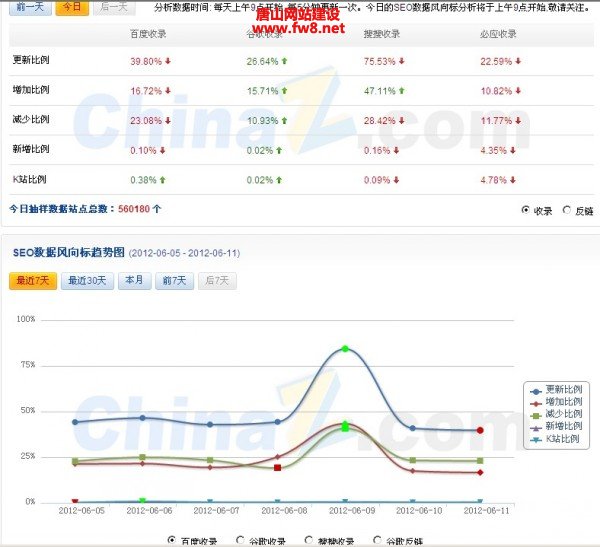600x547 pixels.
Task: Click the disabled 后7天 tab
Action: 217,281
